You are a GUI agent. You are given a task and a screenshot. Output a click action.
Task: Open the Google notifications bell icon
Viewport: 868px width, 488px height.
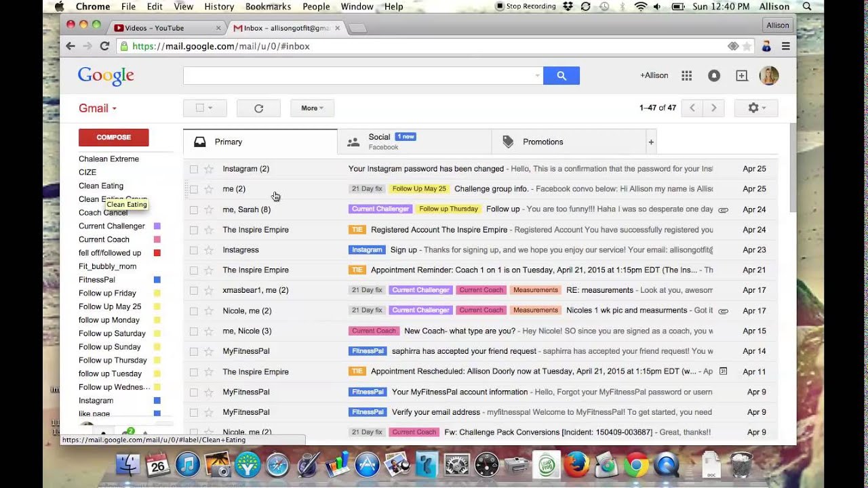[714, 76]
